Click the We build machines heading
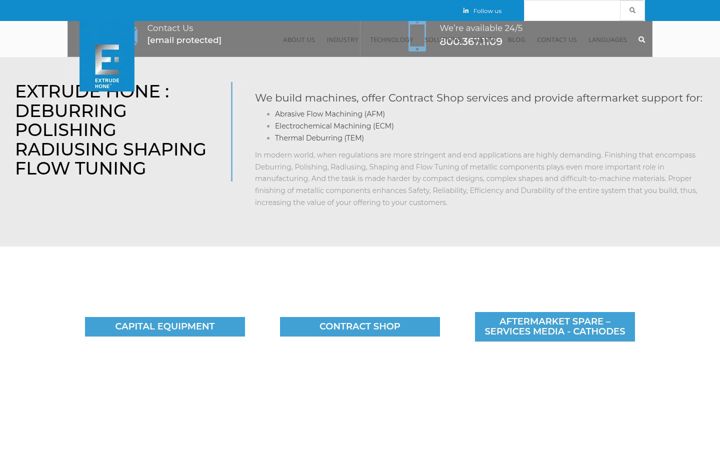720x450 pixels. point(478,98)
